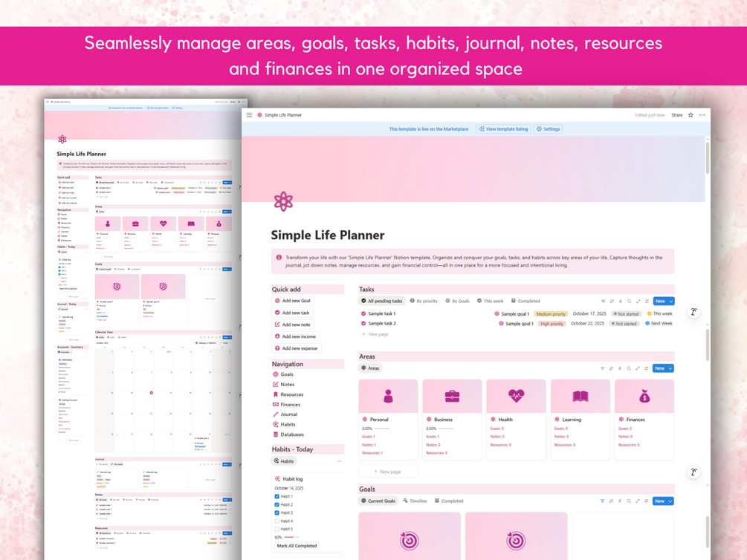Open the Journal navigation link

285,414
